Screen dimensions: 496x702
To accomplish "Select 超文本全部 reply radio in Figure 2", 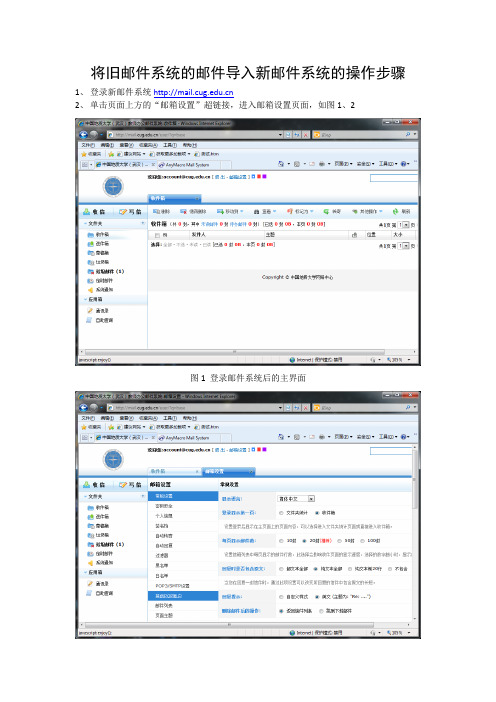I will 281,569.
